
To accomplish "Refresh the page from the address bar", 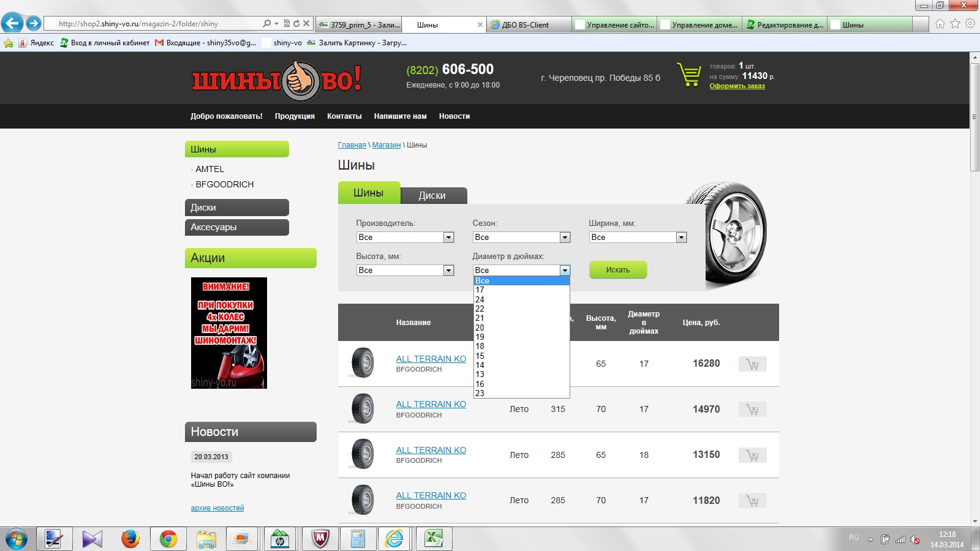I will click(x=296, y=24).
